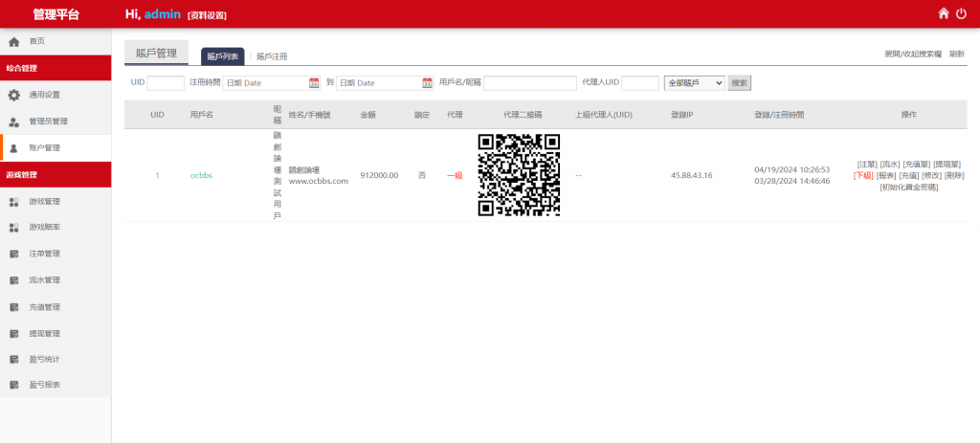The image size is (980, 443).
Task: Click the 上級代理人(UID) column header
Action: [605, 115]
